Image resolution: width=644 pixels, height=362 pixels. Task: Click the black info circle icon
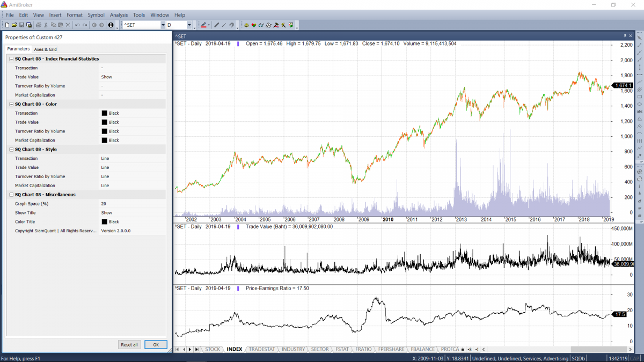click(111, 25)
